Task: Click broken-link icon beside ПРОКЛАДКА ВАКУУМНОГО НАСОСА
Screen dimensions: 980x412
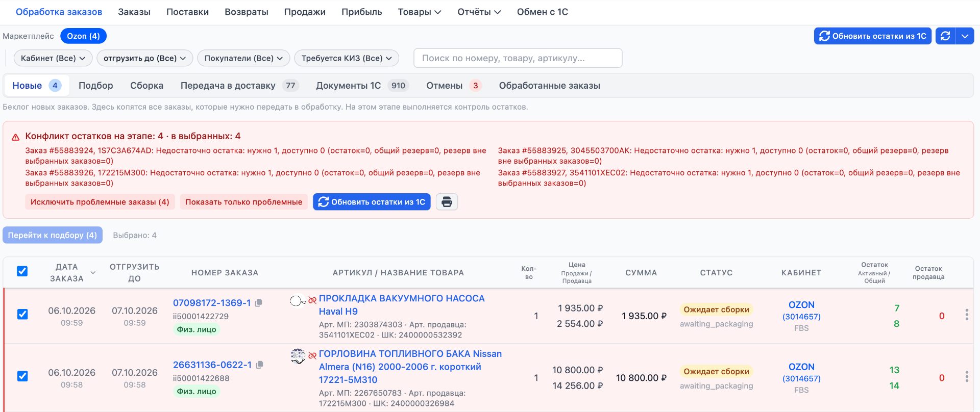Action: tap(312, 300)
